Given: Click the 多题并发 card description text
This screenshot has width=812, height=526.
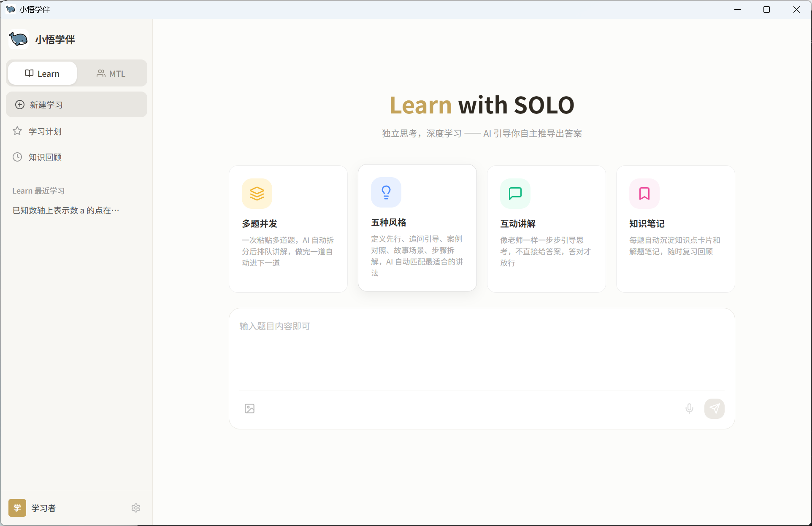Looking at the screenshot, I should point(288,251).
